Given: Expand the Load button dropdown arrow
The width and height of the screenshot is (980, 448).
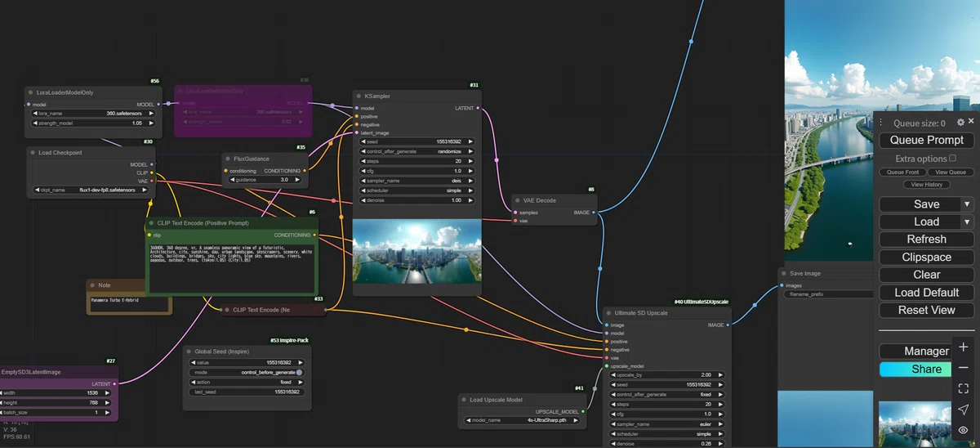Looking at the screenshot, I should point(967,222).
